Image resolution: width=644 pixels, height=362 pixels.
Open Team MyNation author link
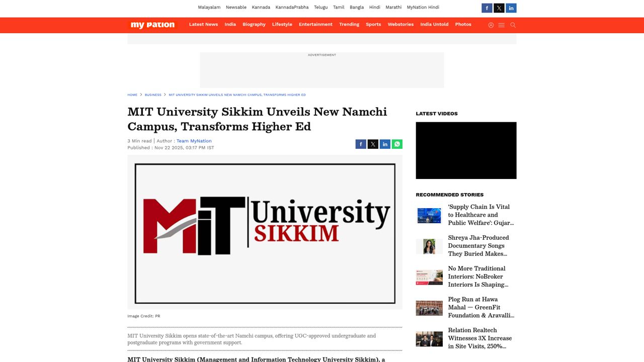point(194,141)
